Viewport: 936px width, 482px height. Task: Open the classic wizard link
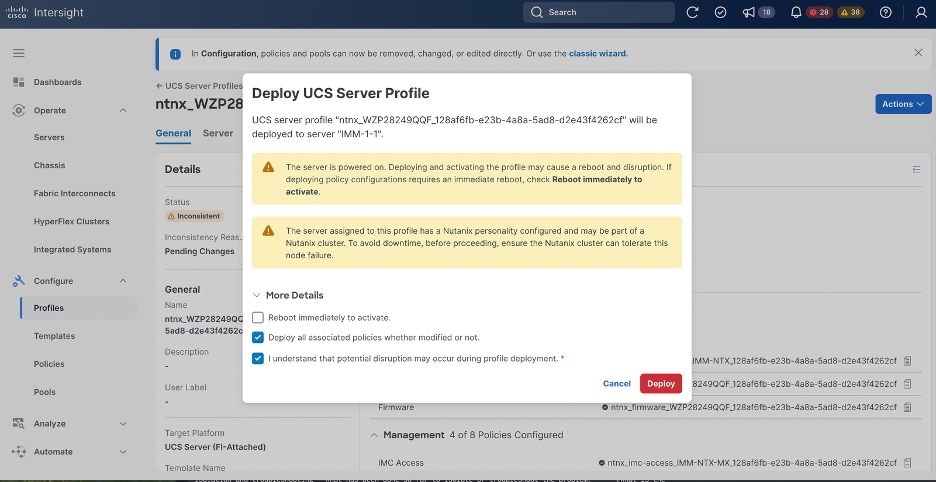click(598, 53)
